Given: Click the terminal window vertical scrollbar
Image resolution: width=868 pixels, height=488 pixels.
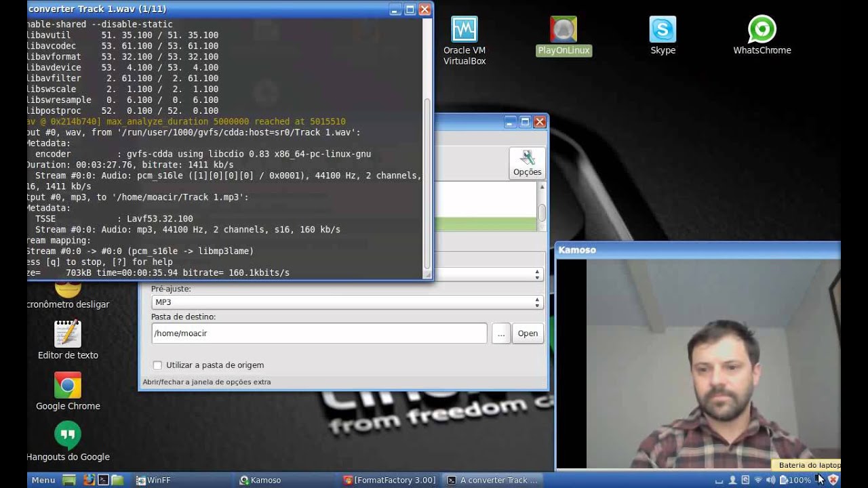Looking at the screenshot, I should [x=427, y=183].
